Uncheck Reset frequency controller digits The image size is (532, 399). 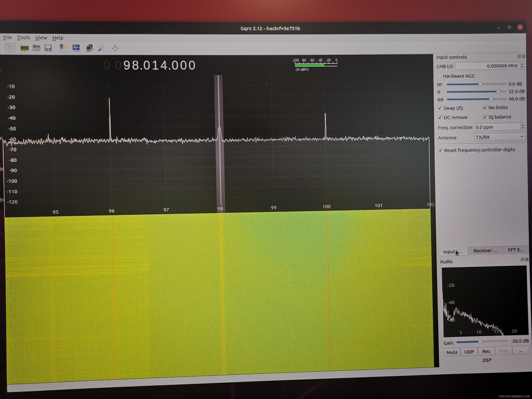440,150
